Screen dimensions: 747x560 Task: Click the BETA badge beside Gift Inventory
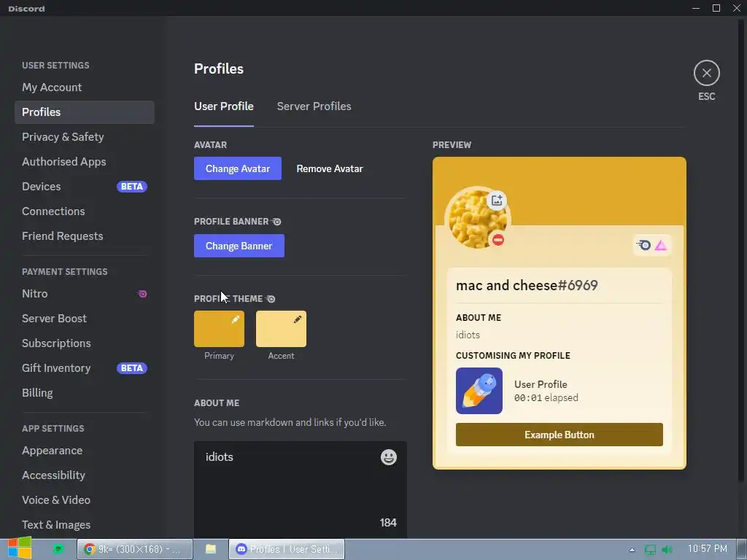[132, 367]
